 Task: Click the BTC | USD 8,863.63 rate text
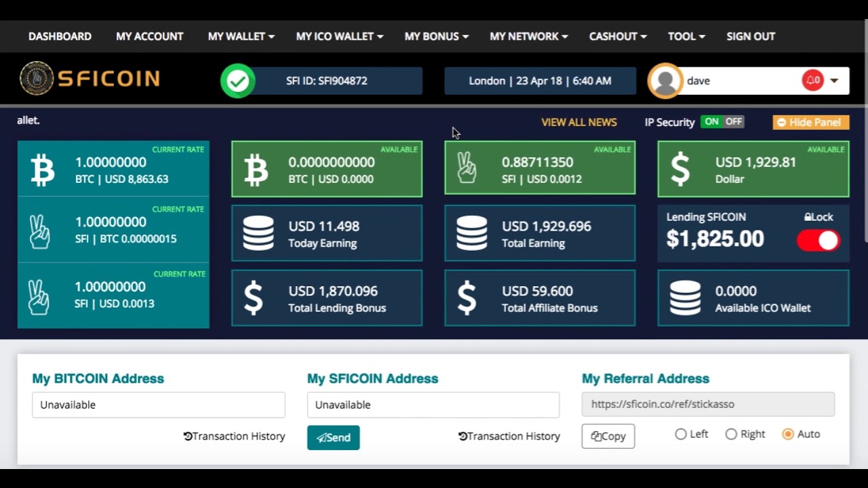pyautogui.click(x=122, y=179)
